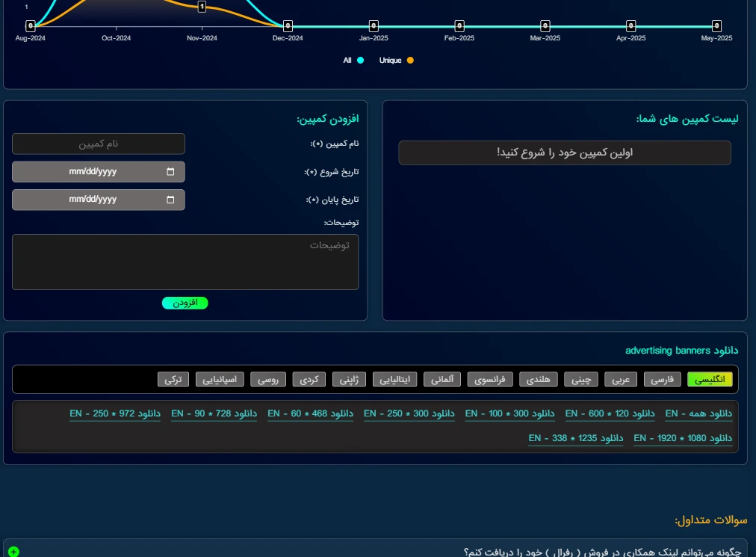This screenshot has width=756, height=557.
Task: Open the start date calendar picker icon
Action: pos(170,172)
